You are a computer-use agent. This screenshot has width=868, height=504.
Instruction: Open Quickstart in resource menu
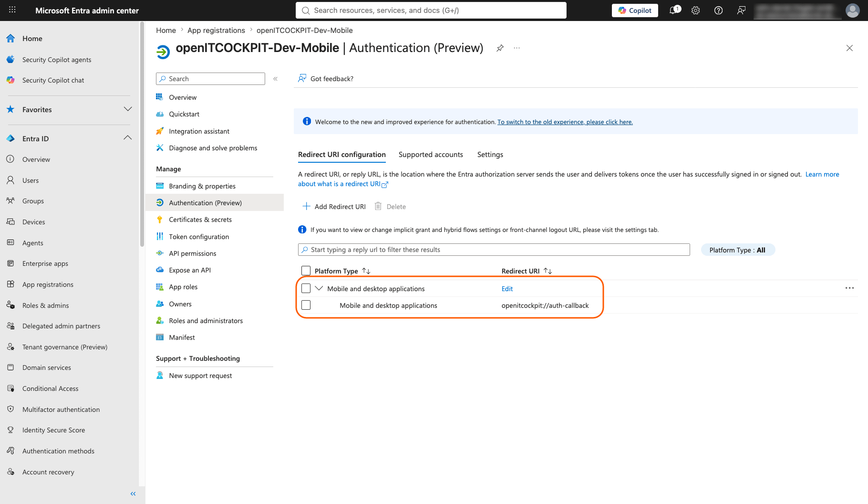pyautogui.click(x=184, y=114)
